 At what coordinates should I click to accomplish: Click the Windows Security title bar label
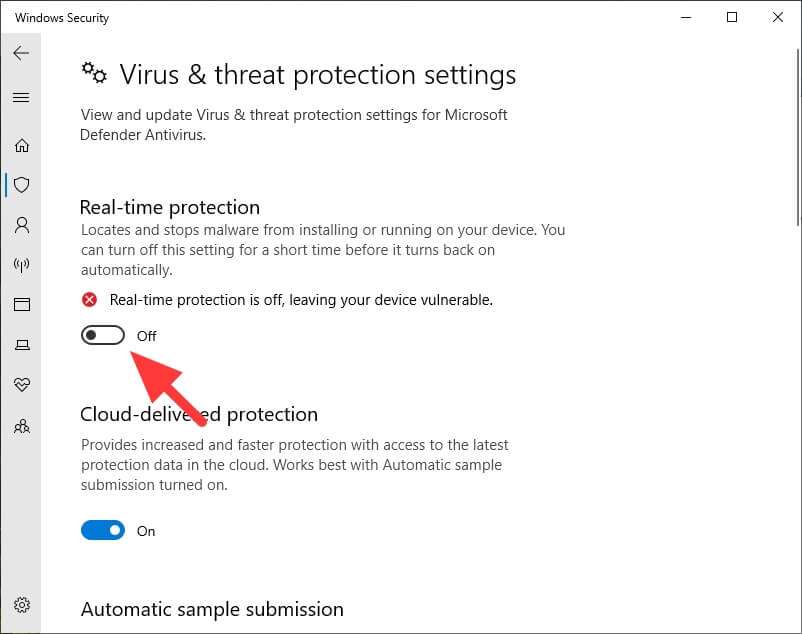point(61,17)
